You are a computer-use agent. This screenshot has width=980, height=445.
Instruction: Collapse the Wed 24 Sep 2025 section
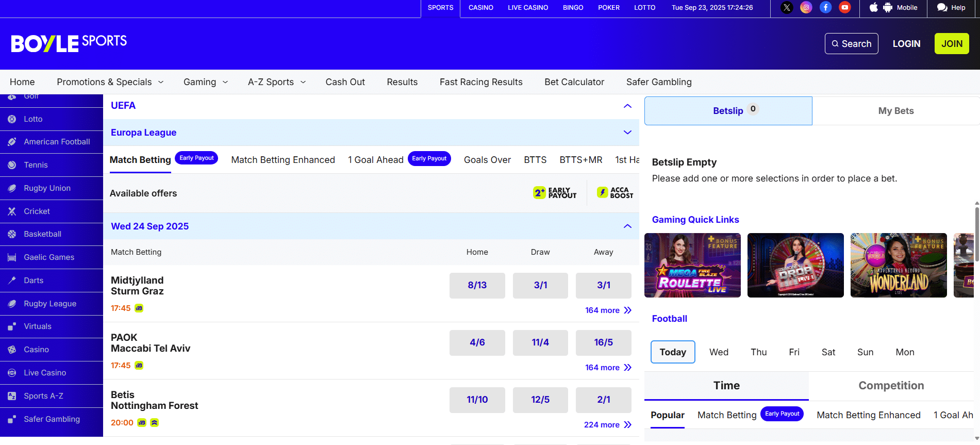point(627,226)
